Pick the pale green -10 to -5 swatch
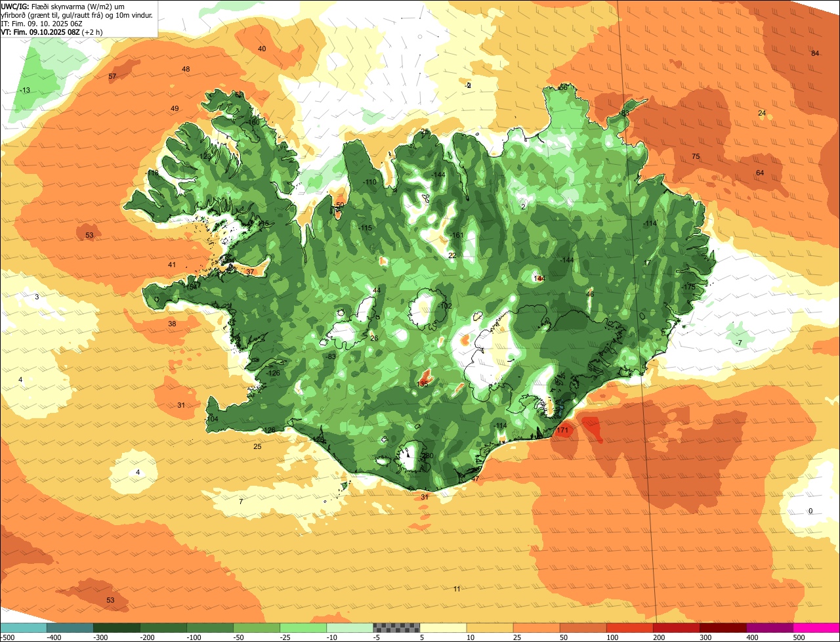 click(350, 628)
